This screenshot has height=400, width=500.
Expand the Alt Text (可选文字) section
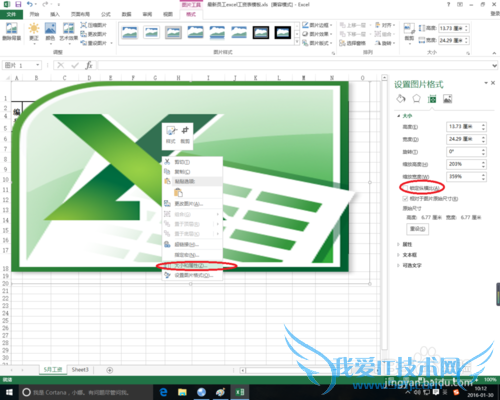point(398,265)
